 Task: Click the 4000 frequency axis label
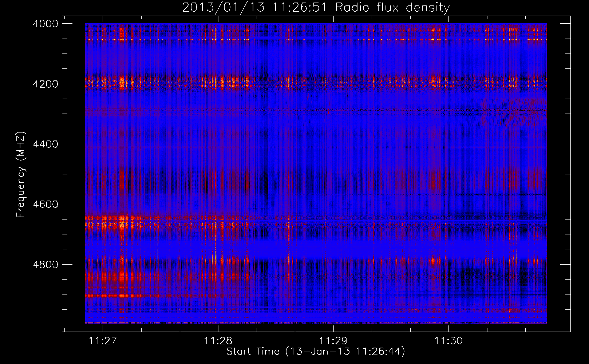[x=46, y=24]
